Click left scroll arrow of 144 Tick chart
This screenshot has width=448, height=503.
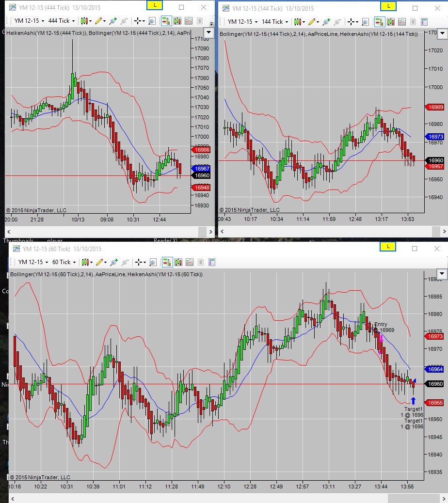(222, 231)
